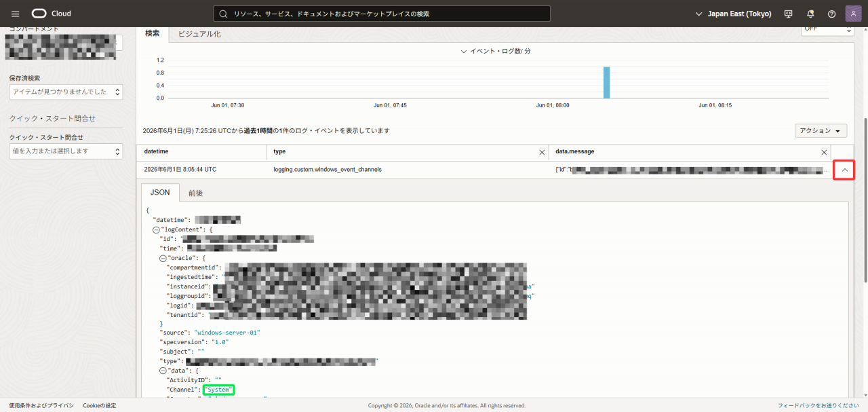
Task: Collapse the "oracle" JSON node
Action: pos(163,258)
